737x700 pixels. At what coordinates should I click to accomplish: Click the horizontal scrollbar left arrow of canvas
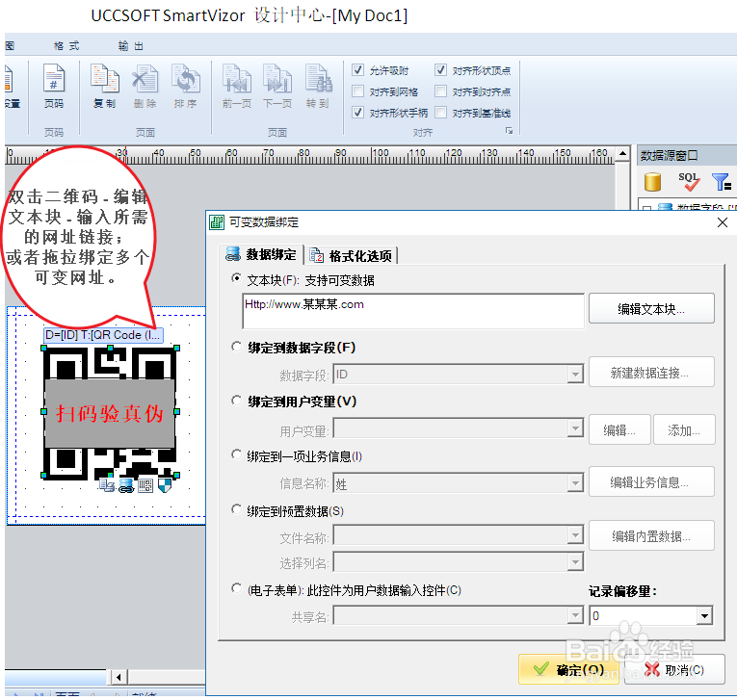118,677
